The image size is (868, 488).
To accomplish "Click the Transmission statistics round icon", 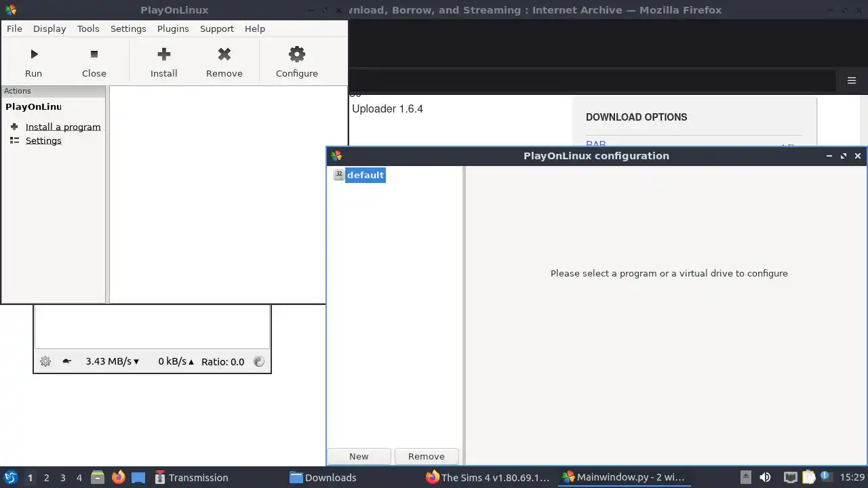I will click(x=259, y=361).
